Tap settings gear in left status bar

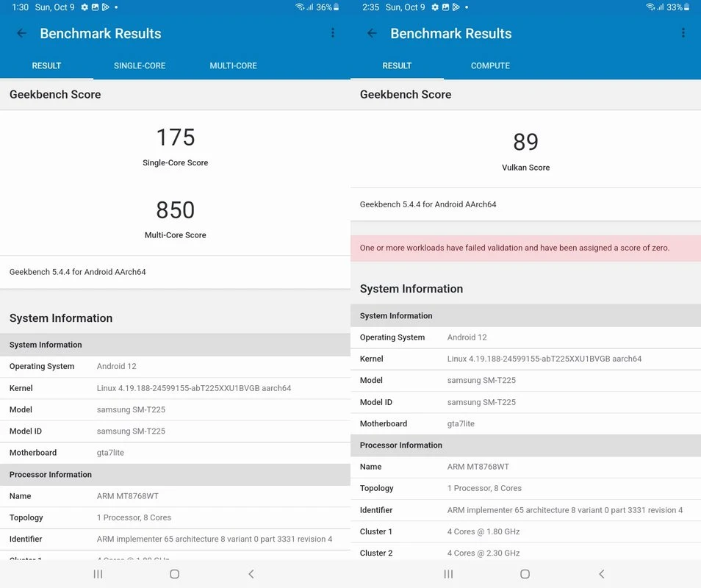point(85,7)
